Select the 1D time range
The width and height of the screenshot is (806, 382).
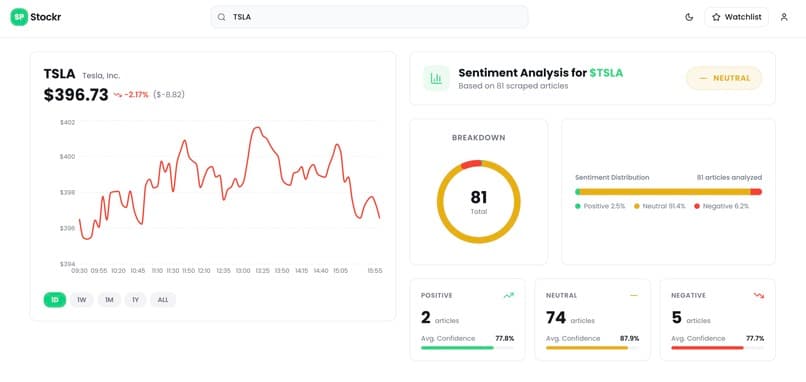pyautogui.click(x=55, y=300)
